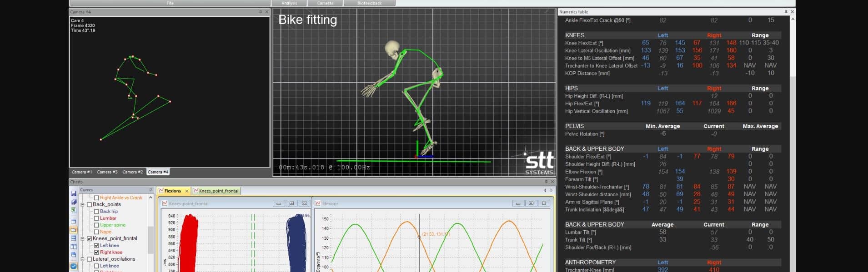Click the Curves tree vertical scrollbar thumb
The image size is (868, 272).
(x=151, y=240)
